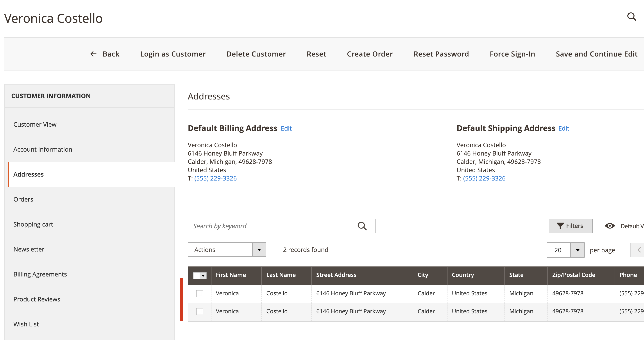This screenshot has height=340, width=644.
Task: Edit the Default Billing Address
Action: 286,128
